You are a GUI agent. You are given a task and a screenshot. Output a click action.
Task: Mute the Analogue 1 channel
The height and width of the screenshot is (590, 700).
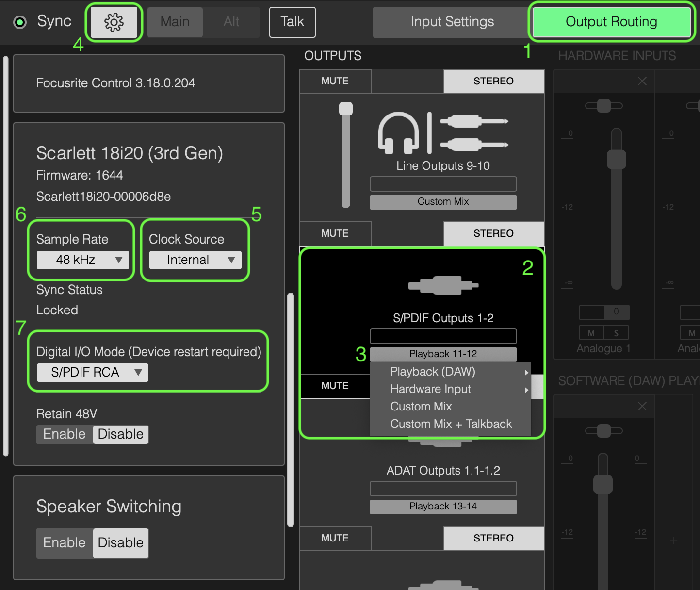(591, 332)
